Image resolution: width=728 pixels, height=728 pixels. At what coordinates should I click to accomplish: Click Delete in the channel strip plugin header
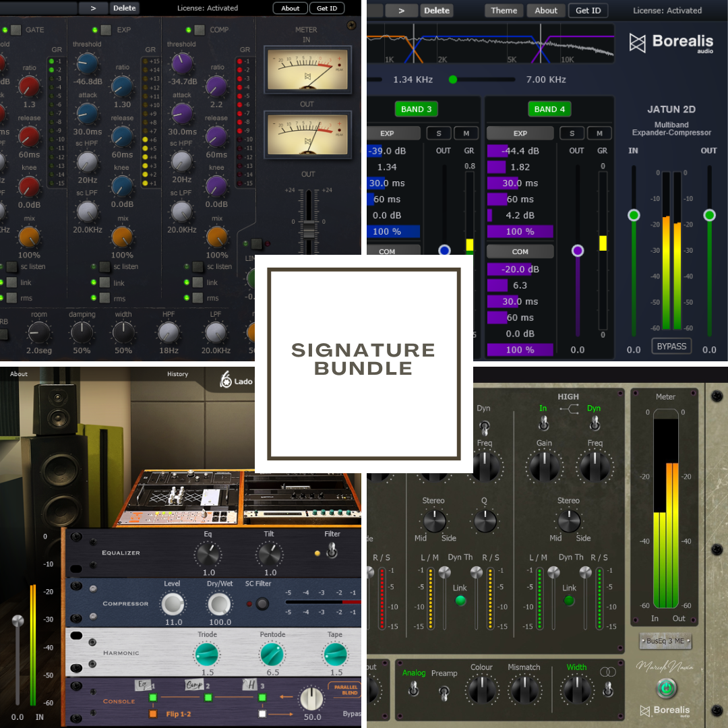coord(125,8)
